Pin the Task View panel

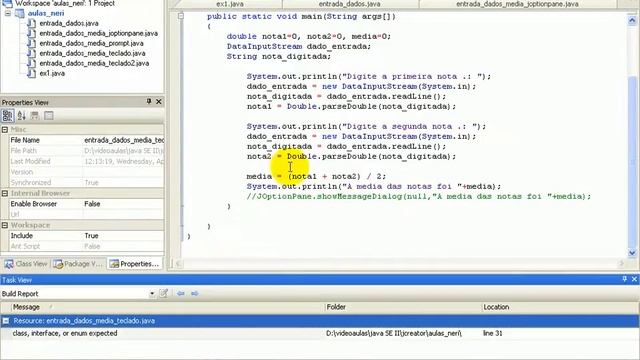point(624,279)
